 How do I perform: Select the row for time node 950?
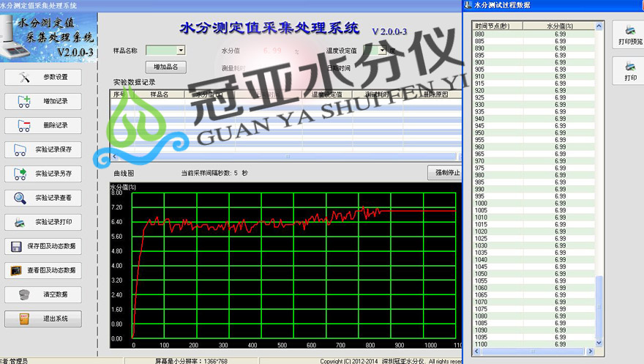533,133
